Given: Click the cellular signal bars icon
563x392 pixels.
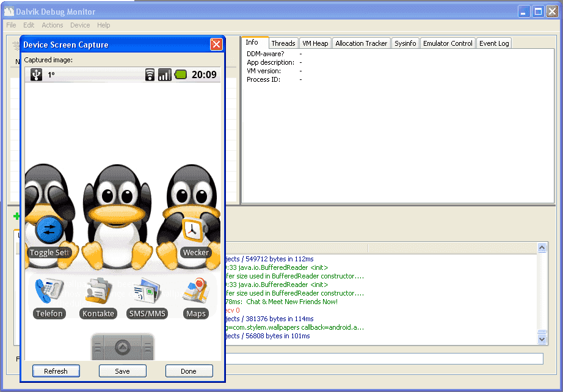Looking at the screenshot, I should pos(164,74).
